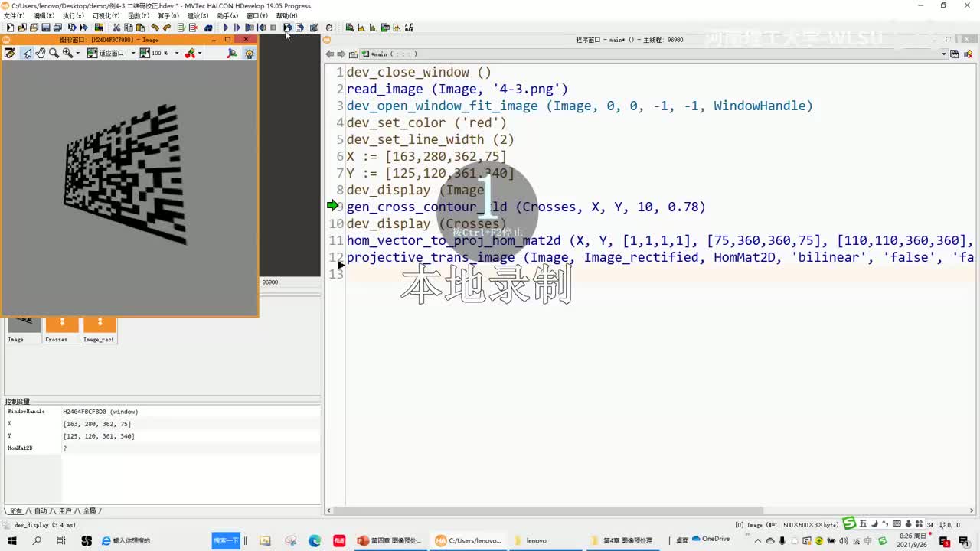The width and height of the screenshot is (980, 551).
Task: Open the 编辑(E) menu
Action: point(44,15)
